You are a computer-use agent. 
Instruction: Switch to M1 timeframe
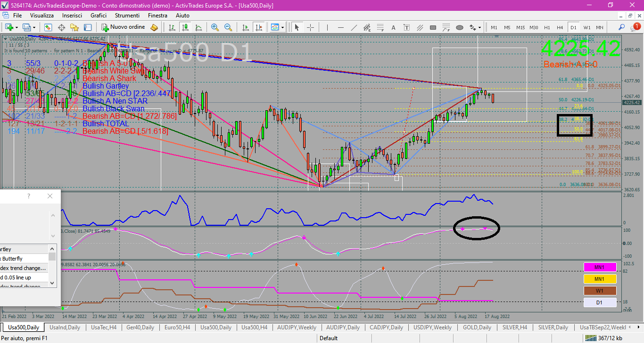click(494, 27)
